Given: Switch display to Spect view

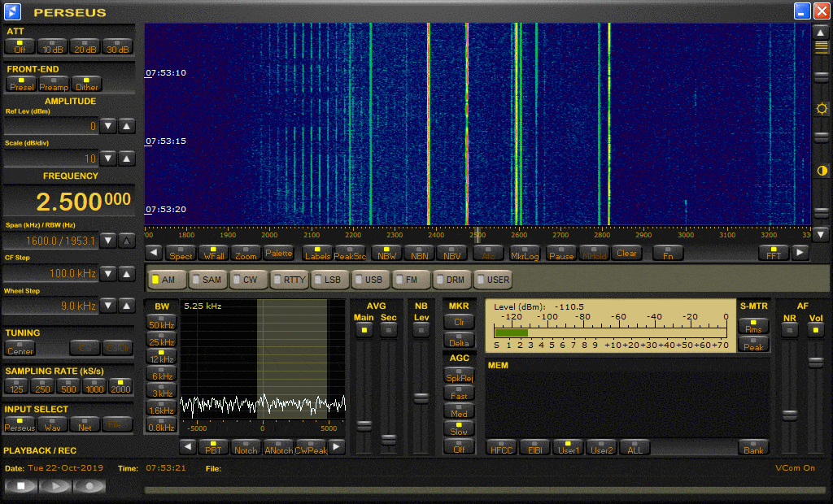Looking at the screenshot, I should [181, 253].
